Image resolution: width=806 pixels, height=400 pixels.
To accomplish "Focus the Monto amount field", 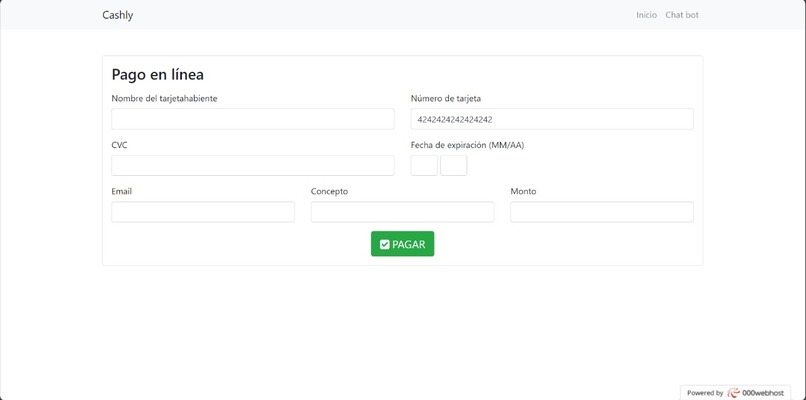I will point(602,212).
